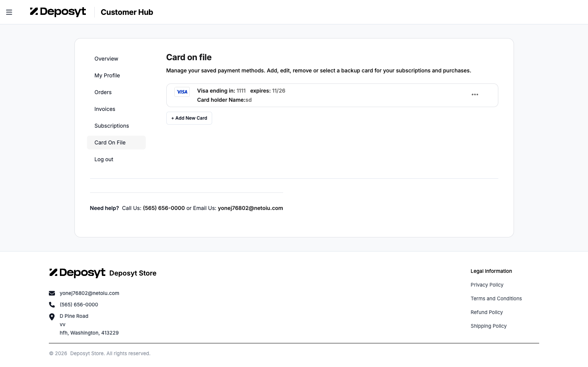This screenshot has height=367, width=588.
Task: Go to Overview in sidebar
Action: [x=106, y=59]
